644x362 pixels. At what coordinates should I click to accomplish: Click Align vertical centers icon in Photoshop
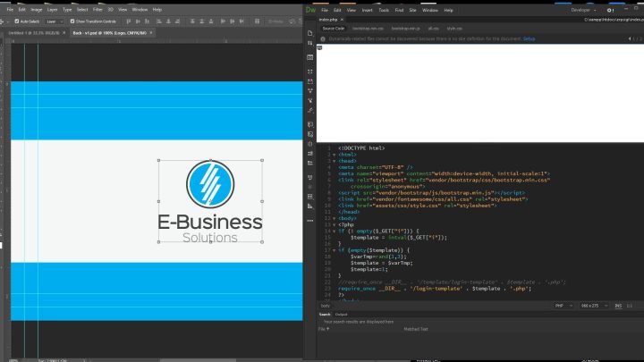(x=138, y=21)
